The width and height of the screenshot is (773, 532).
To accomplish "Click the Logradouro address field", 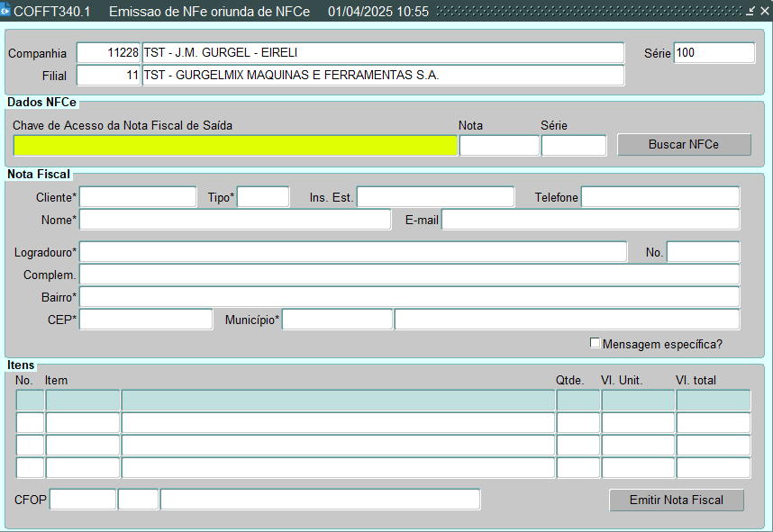I will click(x=353, y=252).
